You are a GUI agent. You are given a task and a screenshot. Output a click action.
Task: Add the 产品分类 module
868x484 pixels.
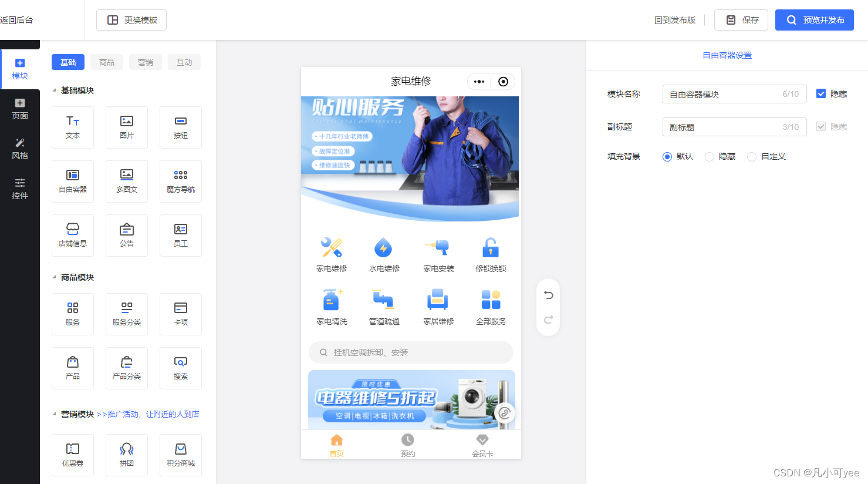(127, 368)
